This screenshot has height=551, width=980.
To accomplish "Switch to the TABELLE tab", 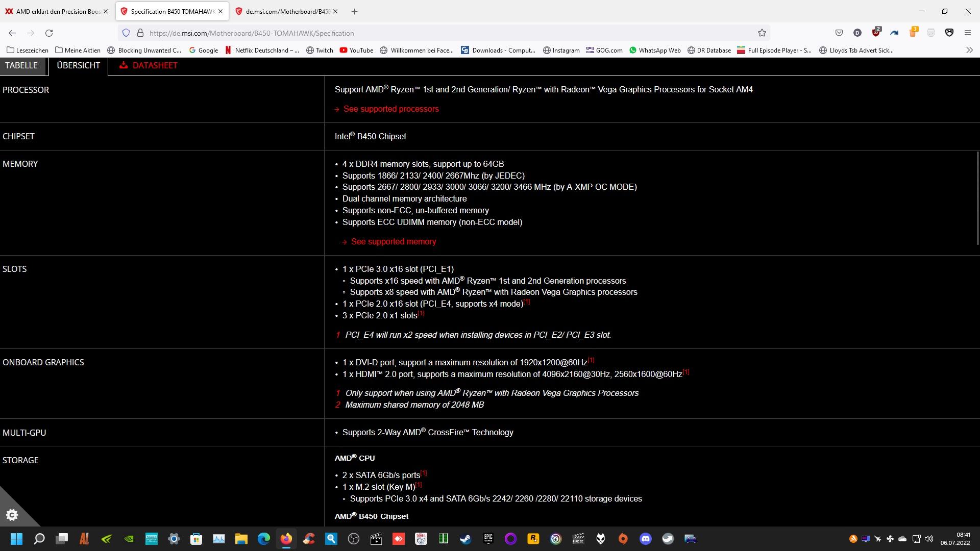I will click(x=21, y=65).
